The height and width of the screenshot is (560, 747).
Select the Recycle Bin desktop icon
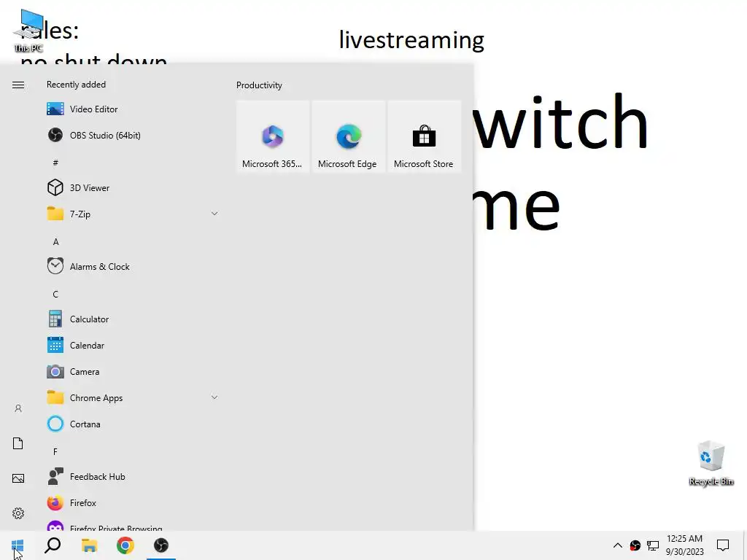coord(711,463)
